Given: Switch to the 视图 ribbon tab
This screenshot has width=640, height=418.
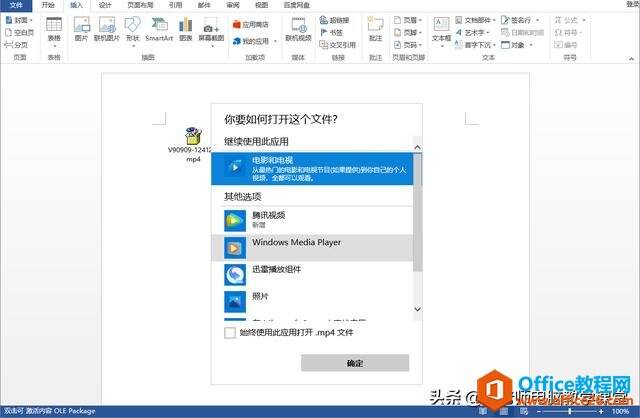Looking at the screenshot, I should click(x=261, y=5).
